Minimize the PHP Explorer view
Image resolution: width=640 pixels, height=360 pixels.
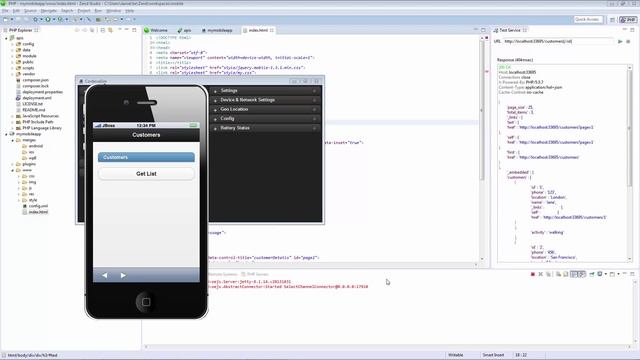pos(127,30)
